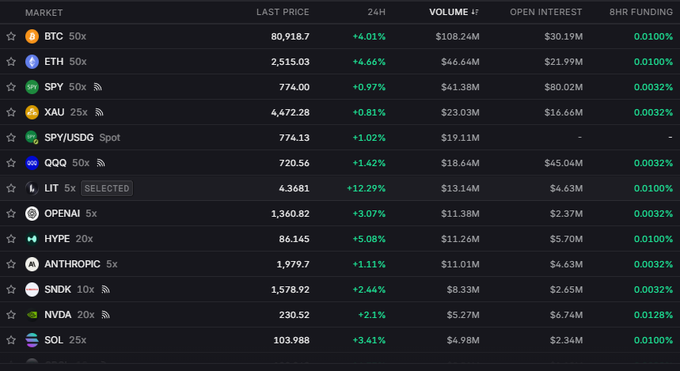This screenshot has width=680, height=371.
Task: Click the gold XAU icon
Action: pos(32,112)
